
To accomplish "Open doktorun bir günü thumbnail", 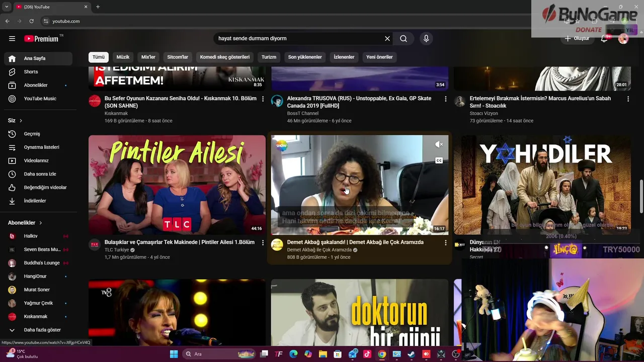I will pos(360,313).
